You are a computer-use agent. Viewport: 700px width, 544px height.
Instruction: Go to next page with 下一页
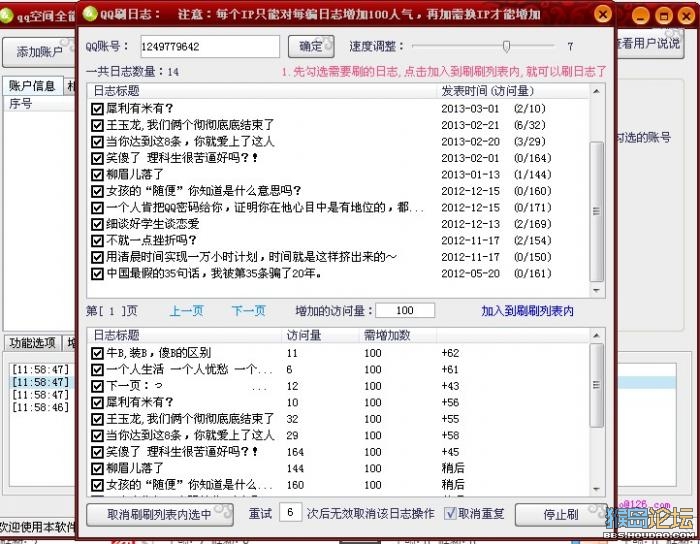coord(249,311)
